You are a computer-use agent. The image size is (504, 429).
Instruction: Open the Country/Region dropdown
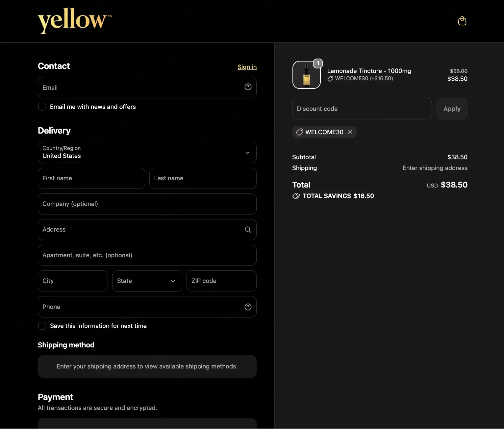(x=147, y=152)
